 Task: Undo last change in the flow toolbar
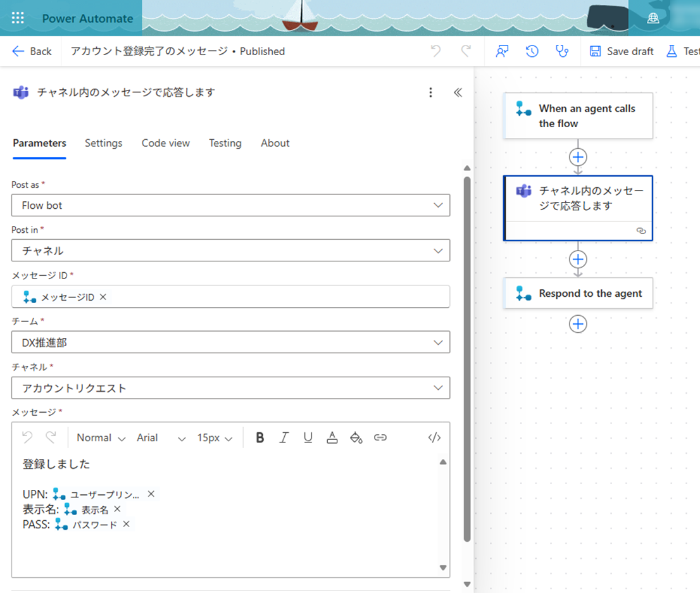435,51
